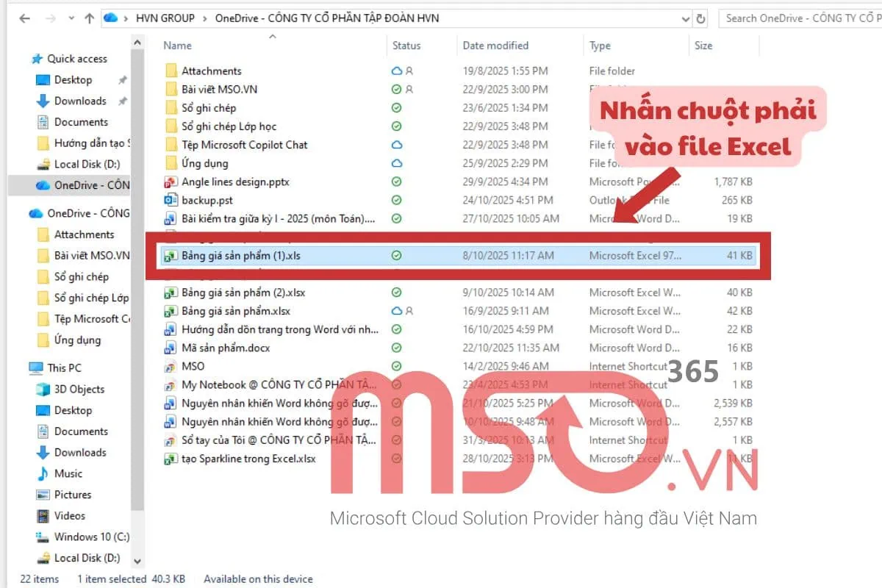This screenshot has height=588, width=882.
Task: Sort files by the Date modified column header
Action: click(x=495, y=46)
